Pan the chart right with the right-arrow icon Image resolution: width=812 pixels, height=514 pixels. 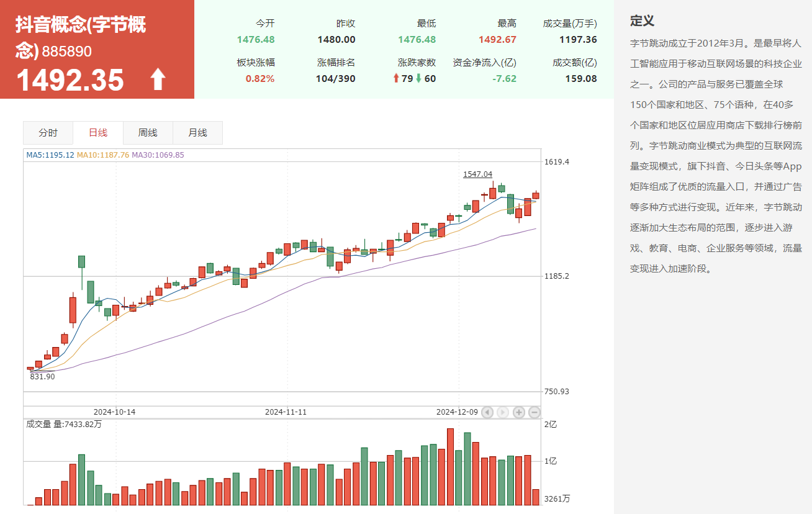[x=503, y=412]
